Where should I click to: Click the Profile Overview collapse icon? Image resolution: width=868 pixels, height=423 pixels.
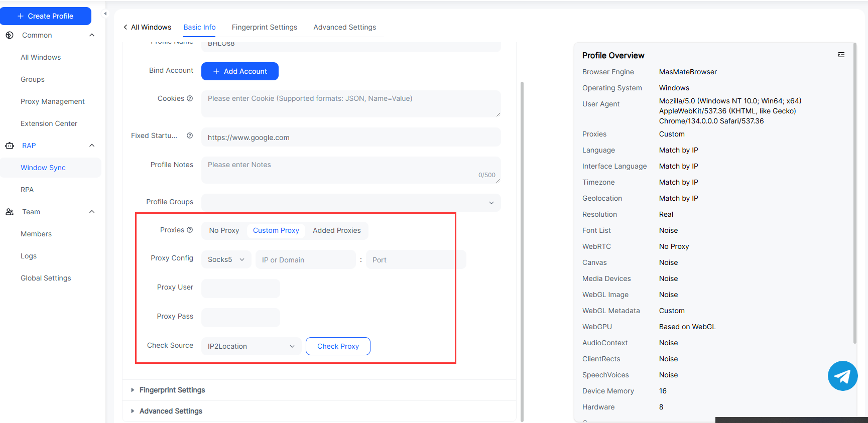click(841, 55)
